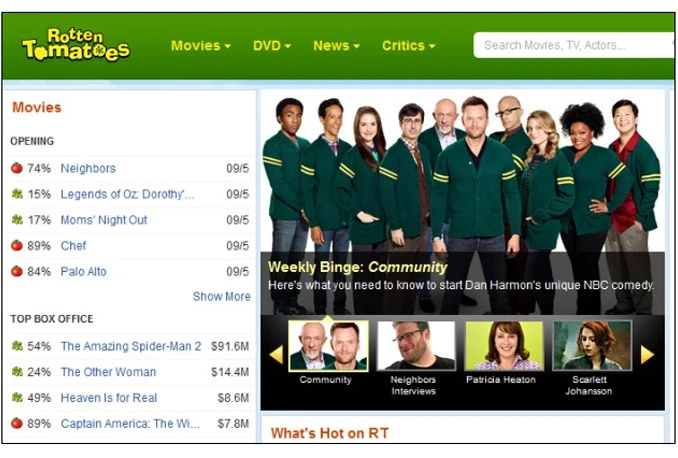
Task: Click the fresh tomato icon beside Neighbors
Action: (x=17, y=168)
